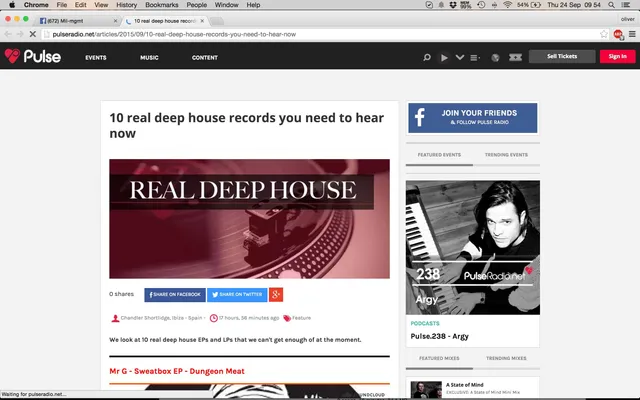This screenshot has height=400, width=640.
Task: Click the Feature tag link
Action: point(302,318)
